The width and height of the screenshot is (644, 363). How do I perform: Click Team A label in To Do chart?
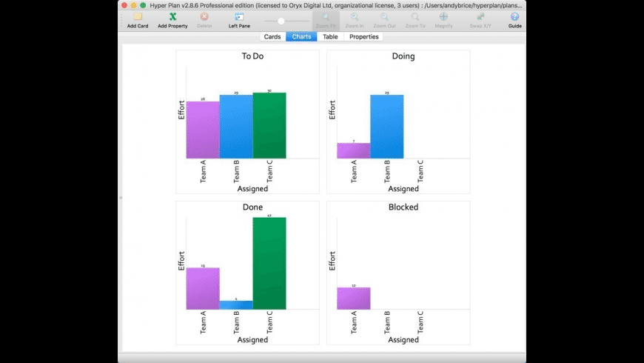[x=203, y=171]
